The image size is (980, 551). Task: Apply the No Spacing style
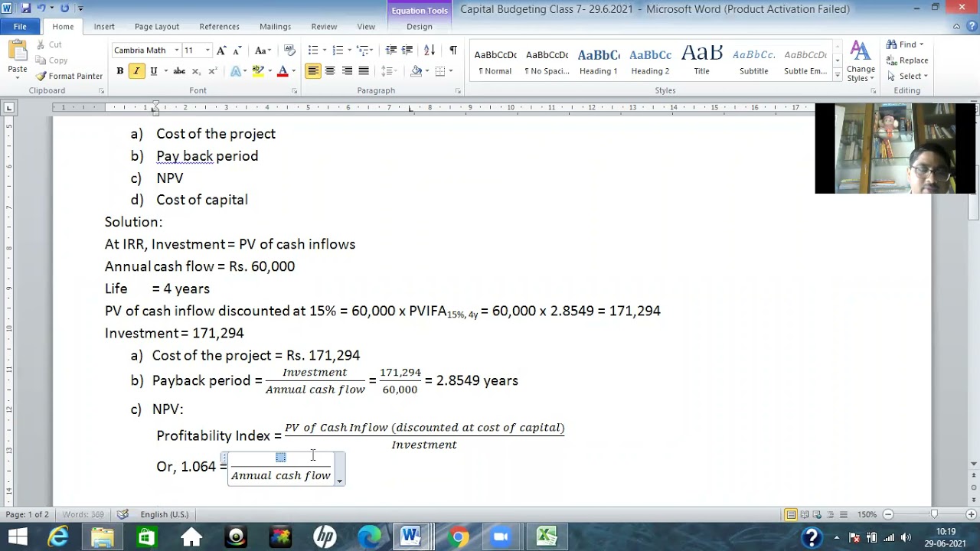(547, 61)
